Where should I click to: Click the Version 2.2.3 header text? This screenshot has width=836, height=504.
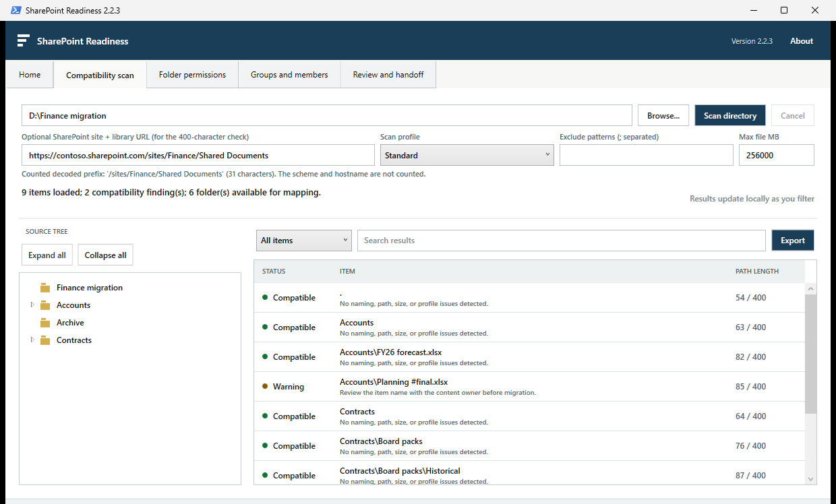(752, 41)
